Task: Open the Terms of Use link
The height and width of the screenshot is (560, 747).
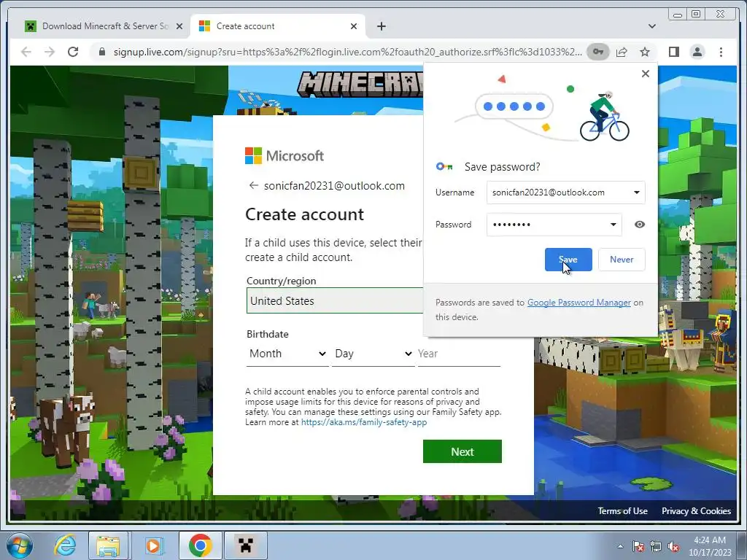Action: 622,511
